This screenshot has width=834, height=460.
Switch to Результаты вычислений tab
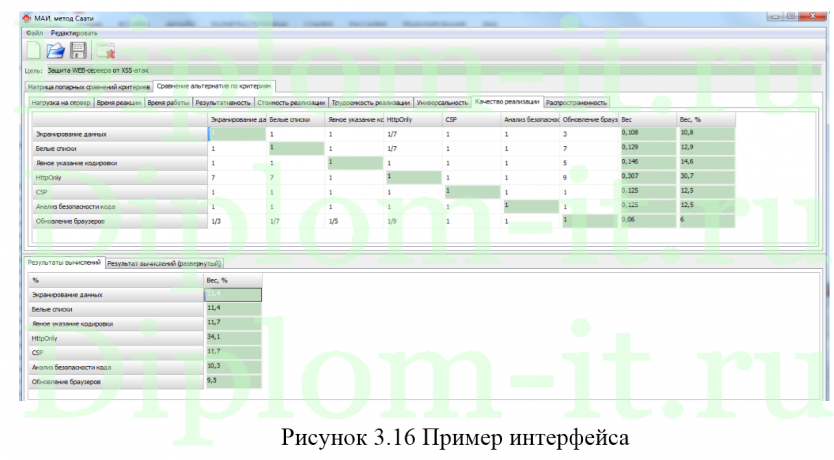tap(64, 262)
